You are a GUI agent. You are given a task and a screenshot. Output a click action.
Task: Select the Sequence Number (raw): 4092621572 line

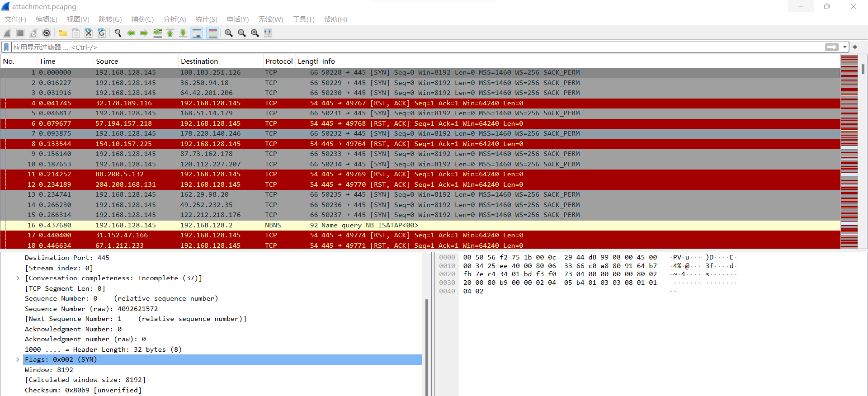(x=91, y=309)
